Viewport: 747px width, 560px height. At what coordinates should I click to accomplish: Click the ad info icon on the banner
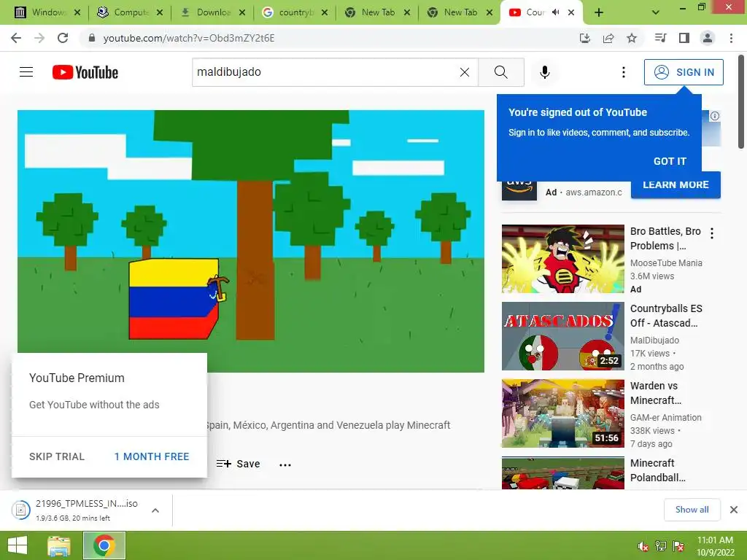(715, 116)
